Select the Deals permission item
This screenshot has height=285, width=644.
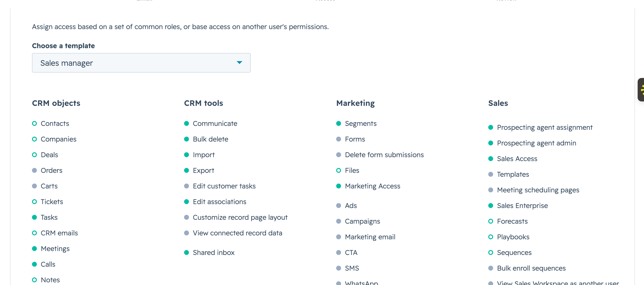pyautogui.click(x=49, y=155)
